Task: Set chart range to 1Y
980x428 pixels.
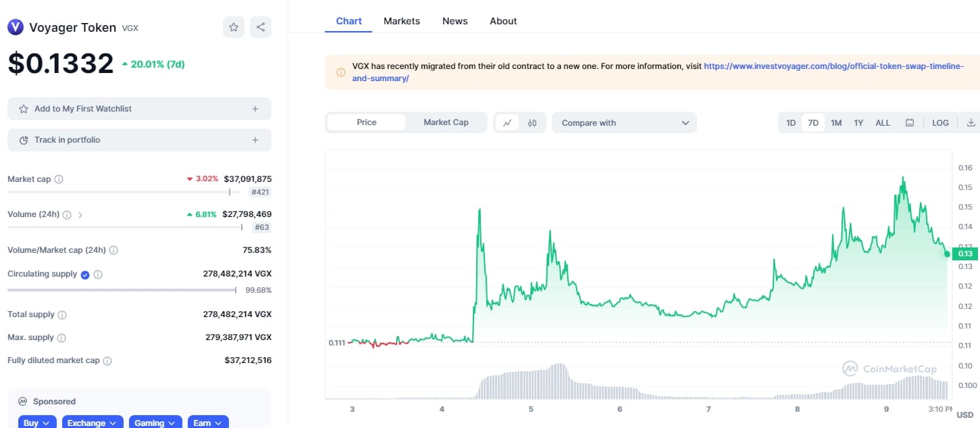Action: click(858, 122)
